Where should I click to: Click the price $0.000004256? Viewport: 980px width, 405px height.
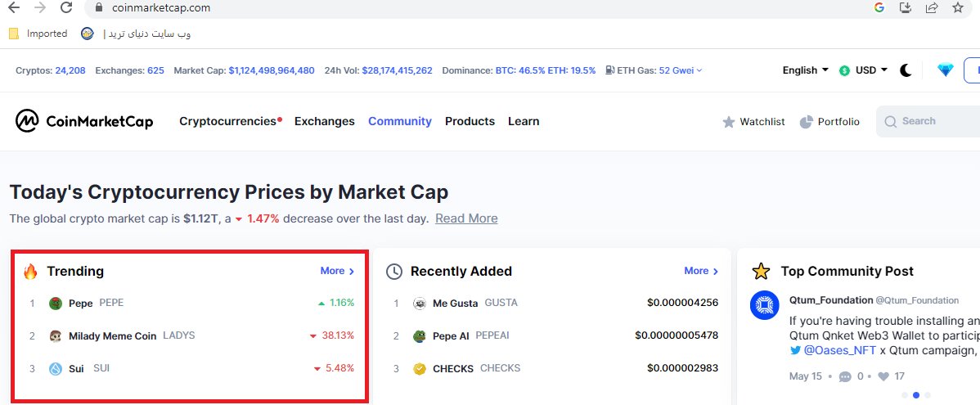[x=682, y=303]
